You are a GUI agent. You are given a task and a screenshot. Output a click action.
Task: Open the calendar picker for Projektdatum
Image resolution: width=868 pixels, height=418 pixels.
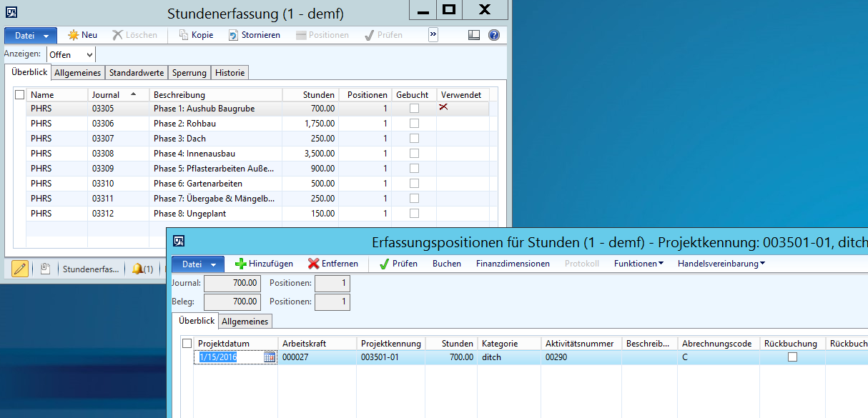(270, 357)
